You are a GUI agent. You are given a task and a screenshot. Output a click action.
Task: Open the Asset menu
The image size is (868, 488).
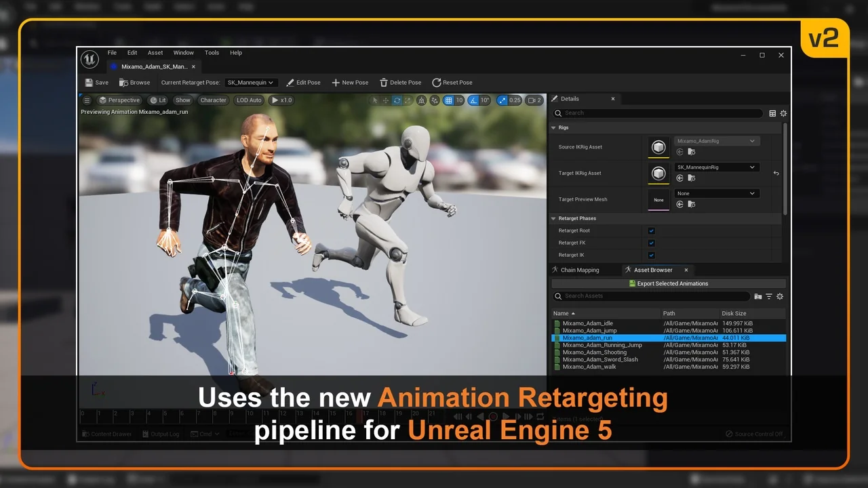[x=155, y=53]
